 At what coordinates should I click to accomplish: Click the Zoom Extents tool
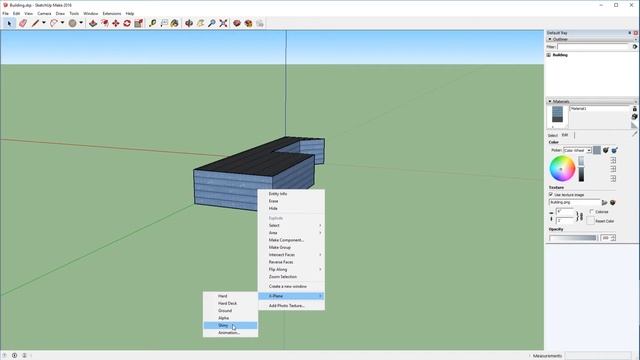pyautogui.click(x=223, y=23)
